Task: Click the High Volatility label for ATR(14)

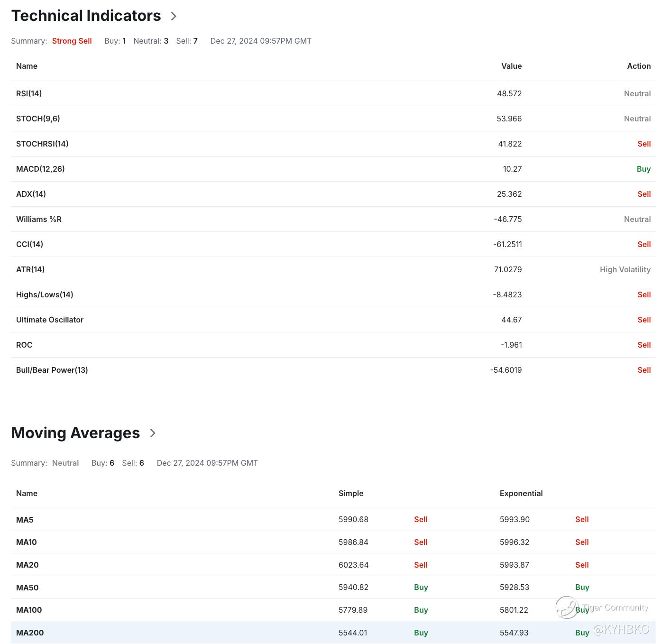Action: [625, 269]
